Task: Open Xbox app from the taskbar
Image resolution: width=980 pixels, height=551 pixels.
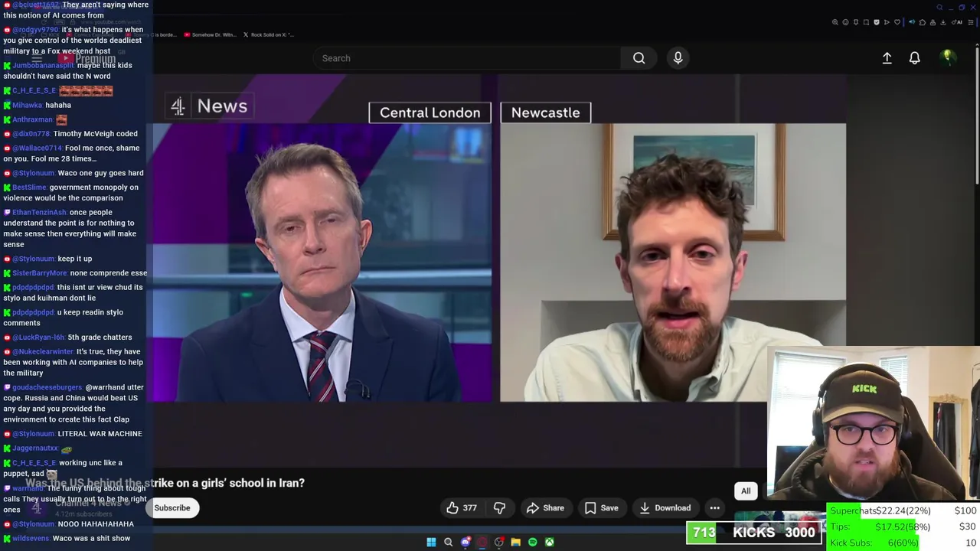Action: [x=550, y=542]
